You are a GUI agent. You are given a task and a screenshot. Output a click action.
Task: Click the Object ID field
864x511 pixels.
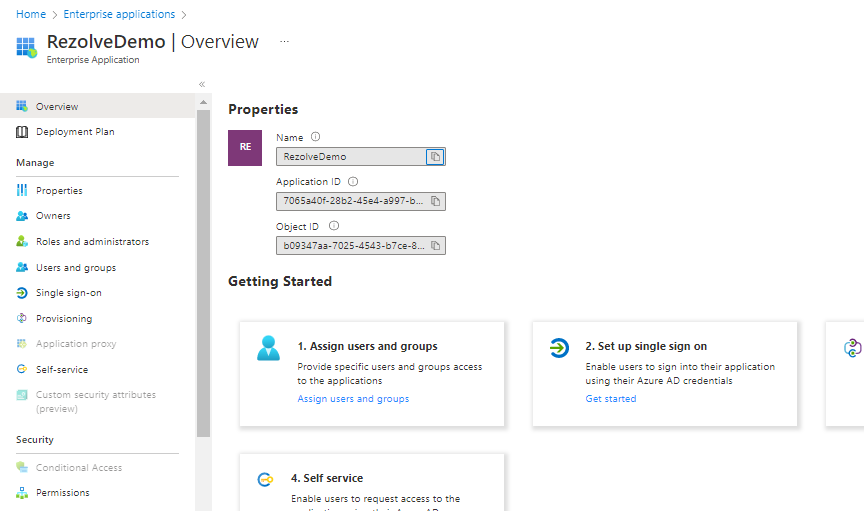pyautogui.click(x=361, y=245)
